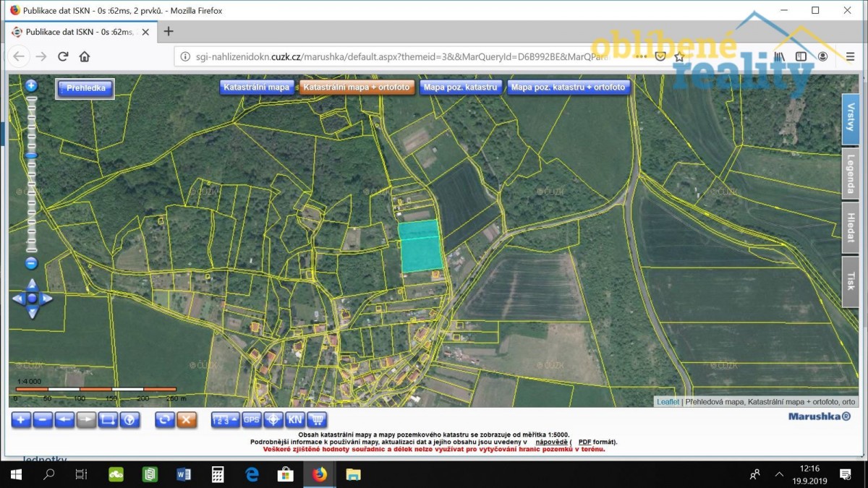Refresh the map with the reload icon
The width and height of the screenshot is (868, 488).
[x=165, y=419]
